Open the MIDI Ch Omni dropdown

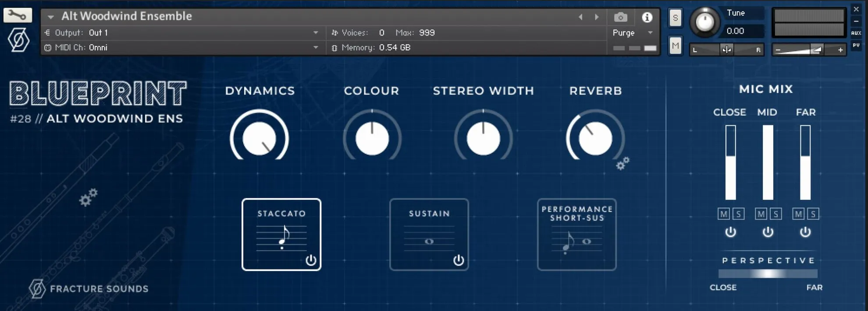[x=183, y=47]
